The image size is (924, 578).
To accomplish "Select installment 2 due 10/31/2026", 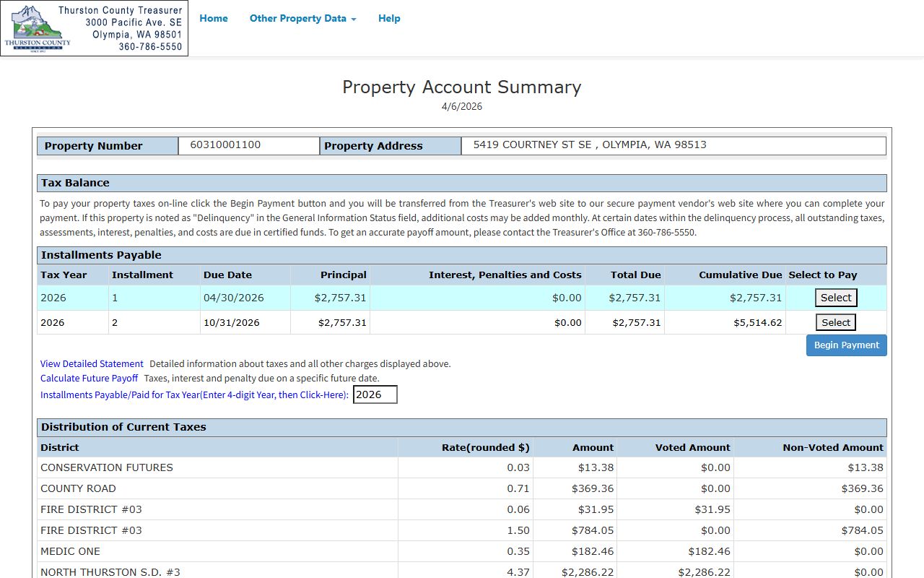I will [x=836, y=322].
